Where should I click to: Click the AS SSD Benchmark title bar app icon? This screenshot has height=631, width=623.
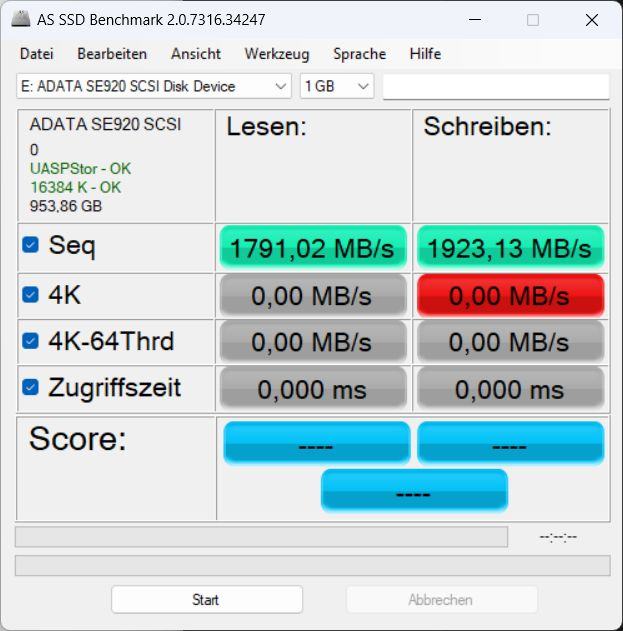[x=21, y=19]
